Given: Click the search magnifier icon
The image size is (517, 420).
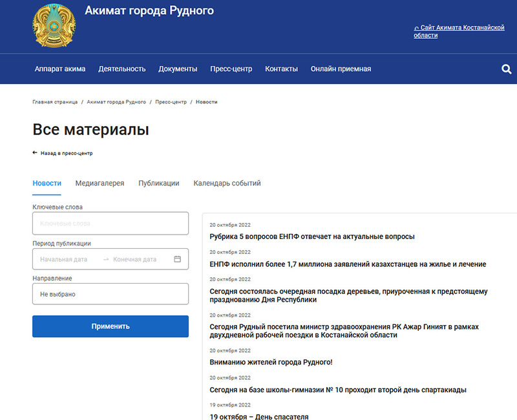Looking at the screenshot, I should point(507,69).
